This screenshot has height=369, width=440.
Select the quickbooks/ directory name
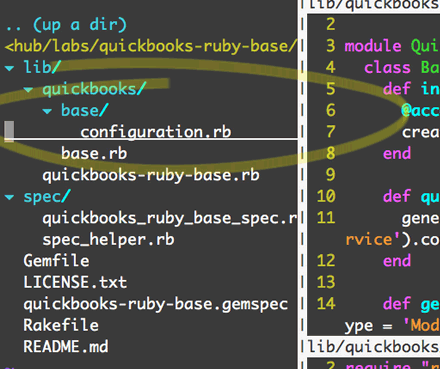coord(94,89)
